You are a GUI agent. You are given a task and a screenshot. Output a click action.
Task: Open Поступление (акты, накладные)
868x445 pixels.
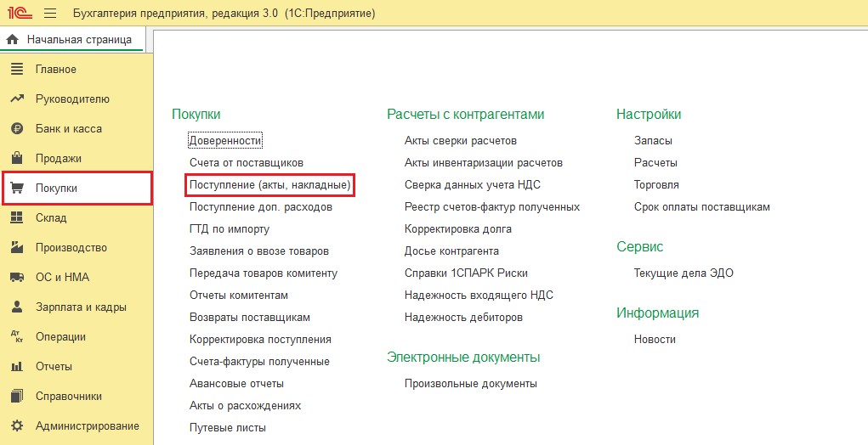tap(269, 184)
